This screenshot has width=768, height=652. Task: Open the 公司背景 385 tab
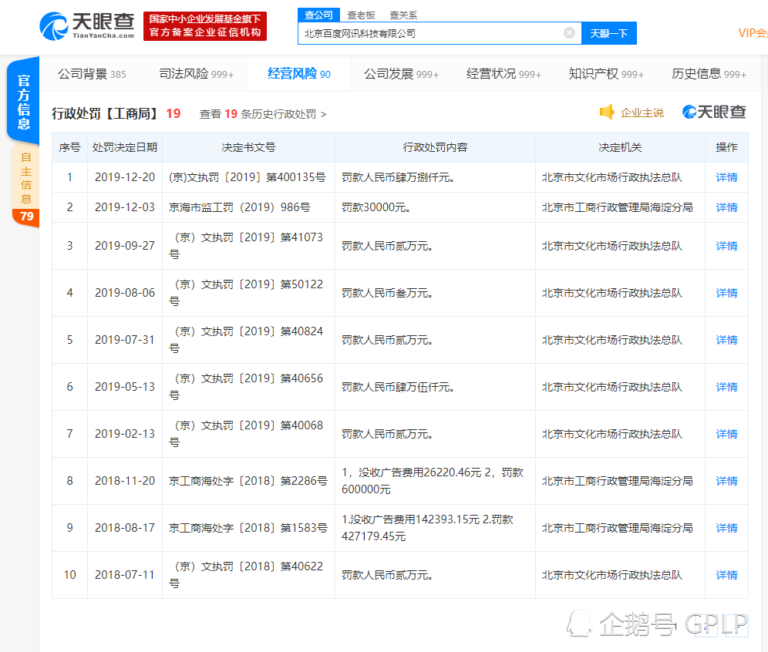(x=92, y=74)
